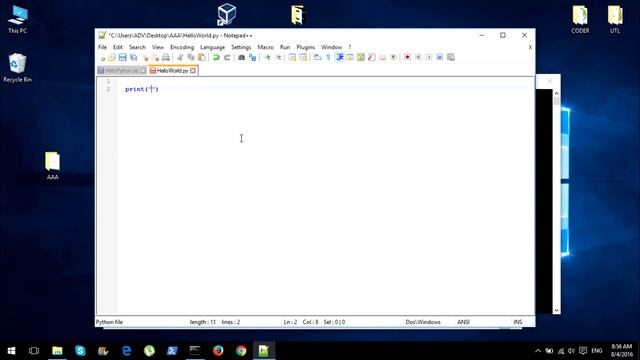Click the Cut scissors icon

[x=180, y=58]
